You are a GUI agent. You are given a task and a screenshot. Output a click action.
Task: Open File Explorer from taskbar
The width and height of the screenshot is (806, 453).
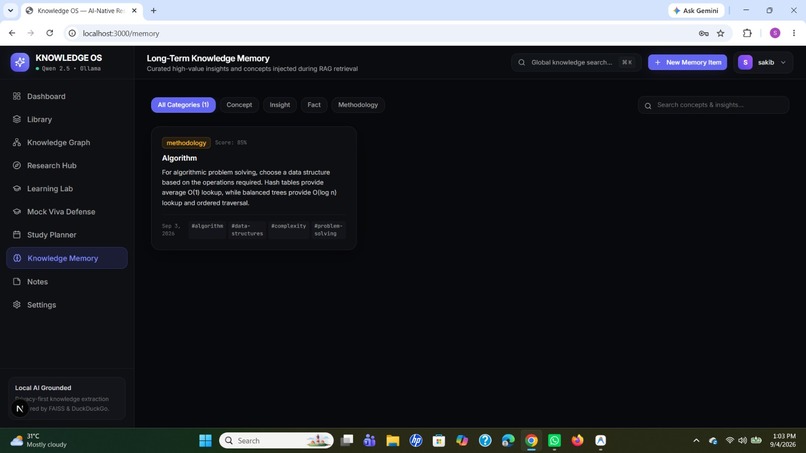point(393,441)
